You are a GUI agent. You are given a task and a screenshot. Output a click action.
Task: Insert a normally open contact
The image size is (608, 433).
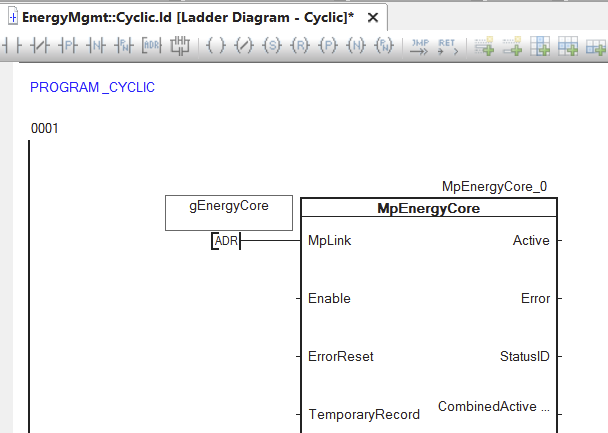(x=12, y=46)
